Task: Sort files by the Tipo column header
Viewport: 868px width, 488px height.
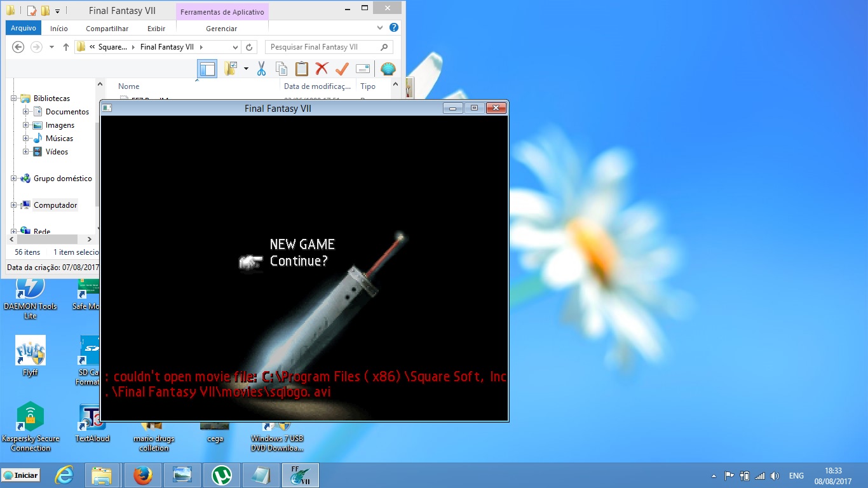Action: click(x=367, y=86)
